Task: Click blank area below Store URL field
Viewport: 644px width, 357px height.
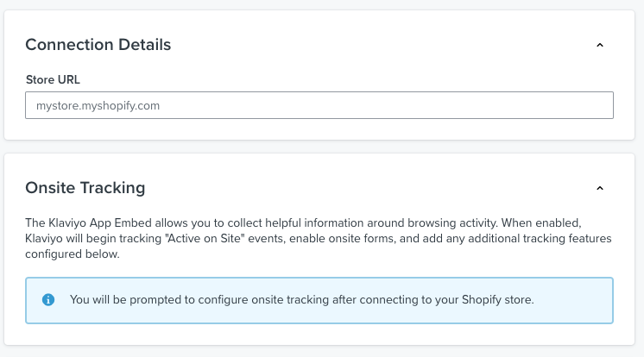Action: click(319, 129)
